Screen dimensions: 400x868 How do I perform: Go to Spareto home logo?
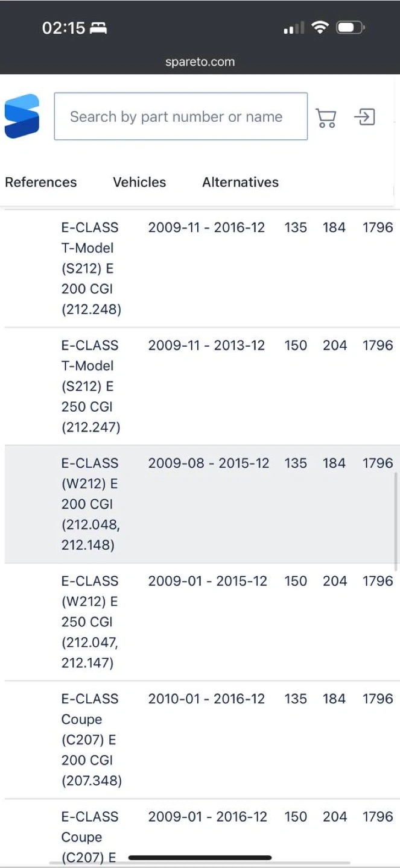(22, 116)
